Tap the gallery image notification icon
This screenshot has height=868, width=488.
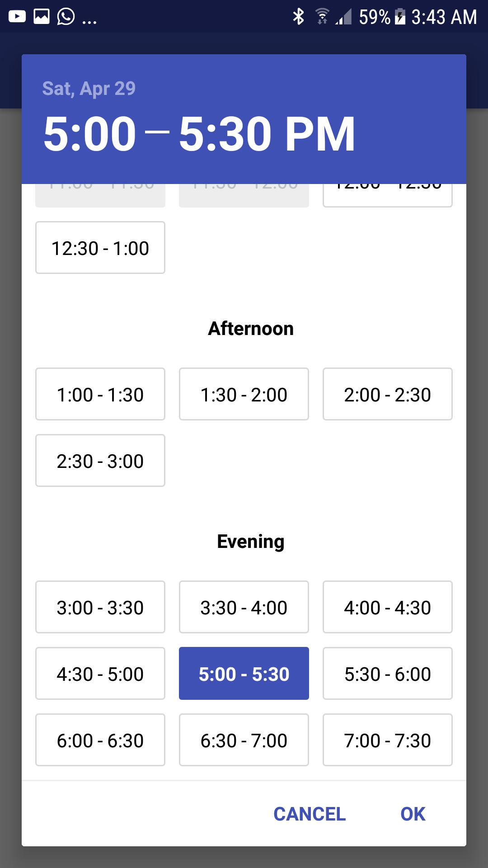point(42,17)
